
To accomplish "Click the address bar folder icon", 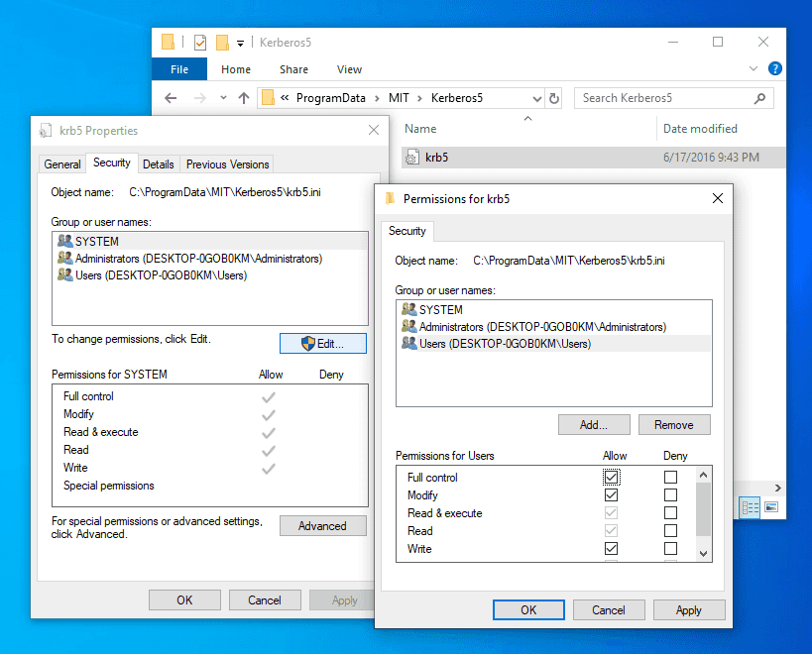I will pyautogui.click(x=269, y=97).
